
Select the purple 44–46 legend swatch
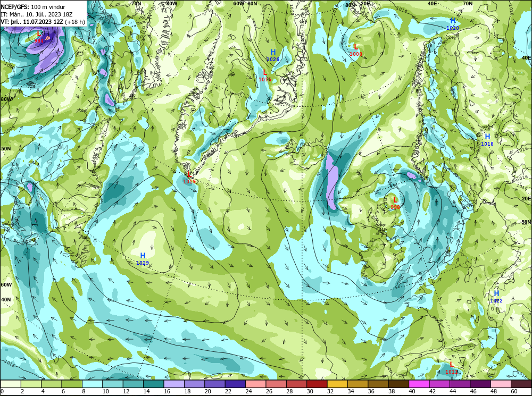click(x=460, y=384)
